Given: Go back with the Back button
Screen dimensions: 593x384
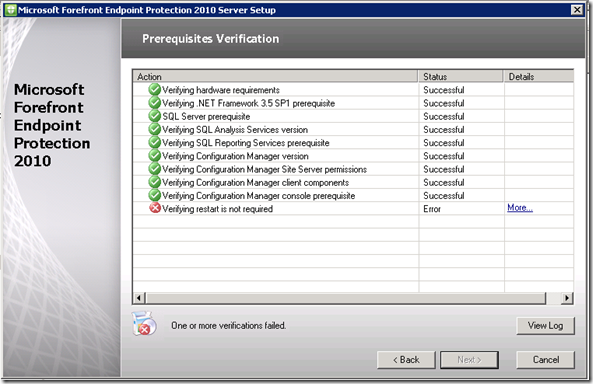Looking at the screenshot, I should (406, 360).
